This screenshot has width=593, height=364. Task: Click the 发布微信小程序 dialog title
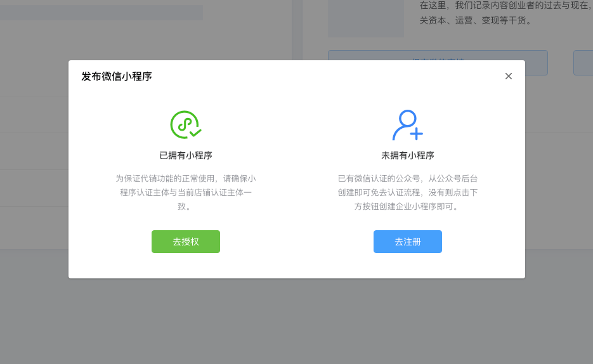117,77
